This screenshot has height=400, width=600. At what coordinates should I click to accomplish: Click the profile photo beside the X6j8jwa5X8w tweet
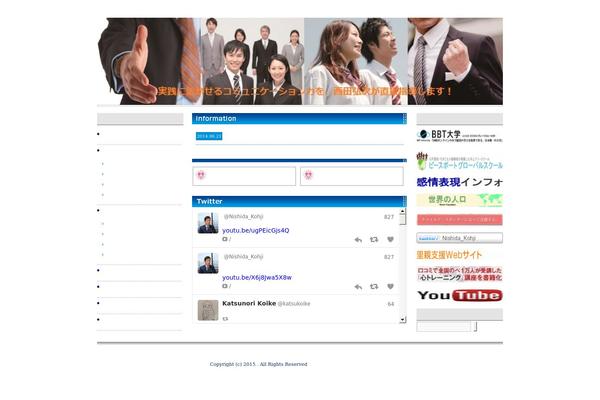[208, 263]
